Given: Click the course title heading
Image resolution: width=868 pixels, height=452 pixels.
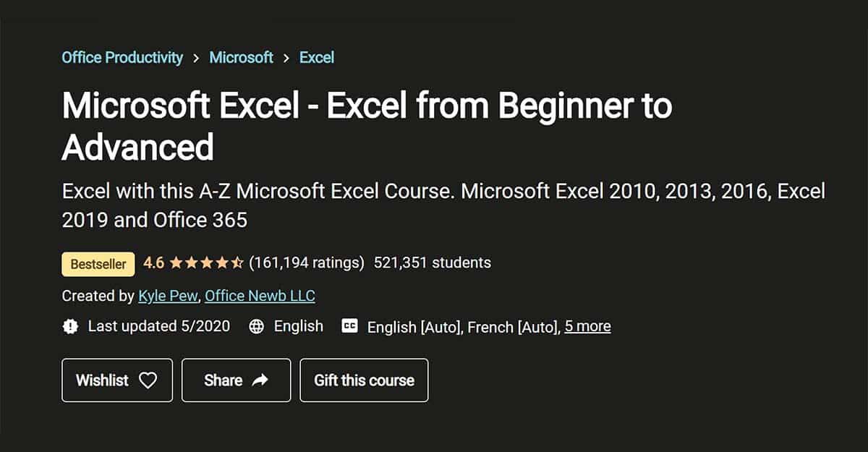Looking at the screenshot, I should pos(367,127).
